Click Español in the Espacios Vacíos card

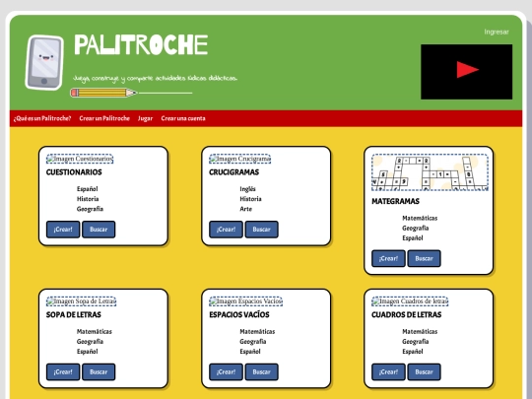(x=250, y=352)
